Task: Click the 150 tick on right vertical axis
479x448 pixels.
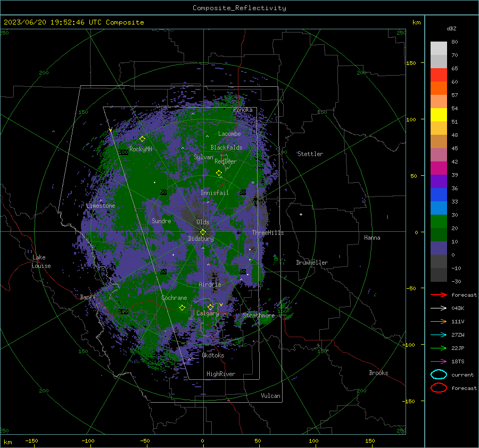Action: (x=411, y=63)
